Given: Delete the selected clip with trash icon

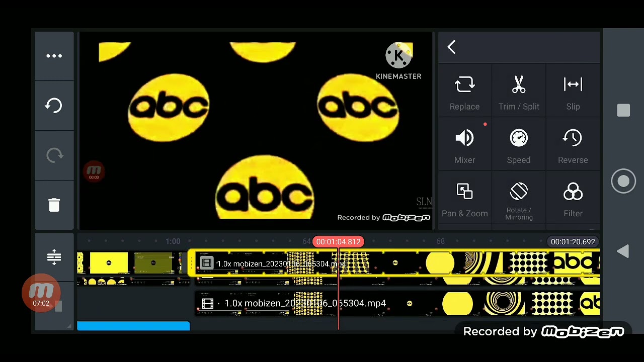Looking at the screenshot, I should [54, 205].
